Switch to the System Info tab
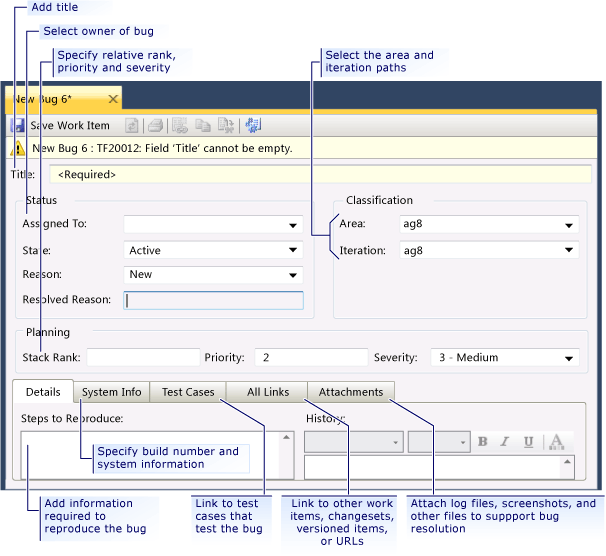Screen dimensions: 606x556 [111, 392]
